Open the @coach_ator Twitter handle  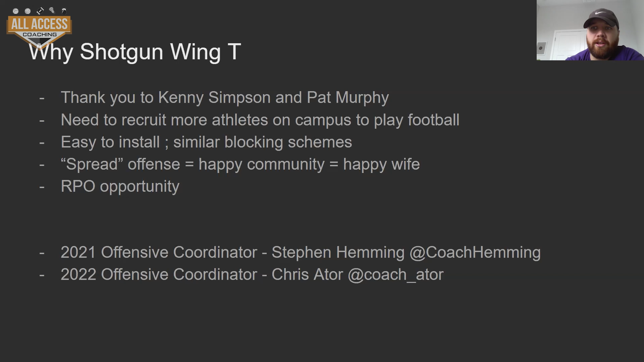[396, 275]
